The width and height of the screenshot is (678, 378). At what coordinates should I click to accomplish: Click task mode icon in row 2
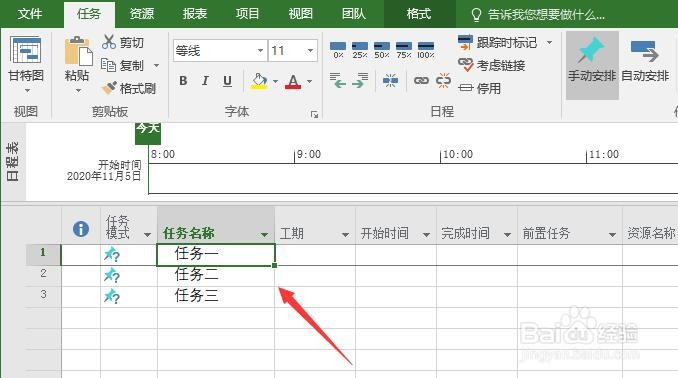pos(112,275)
